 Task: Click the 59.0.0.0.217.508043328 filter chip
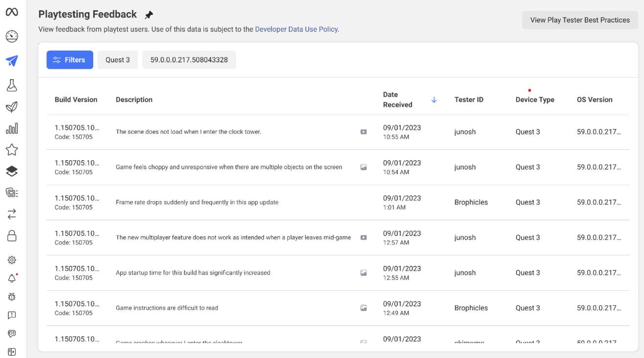189,60
